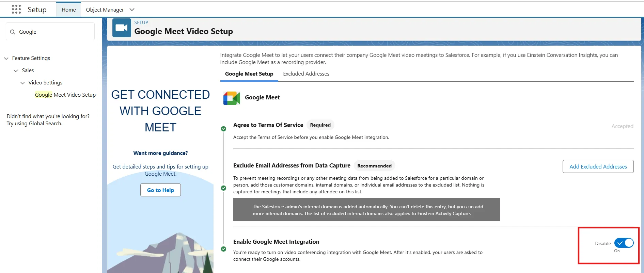Click the Google Meet logo icon
644x273 pixels.
232,98
